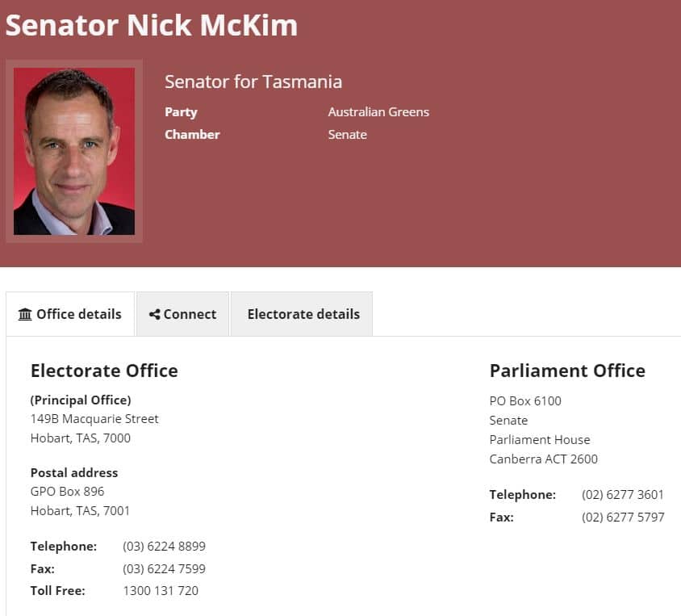Open the Electorate details tab
Viewport: 681px width, 616px height.
click(302, 314)
